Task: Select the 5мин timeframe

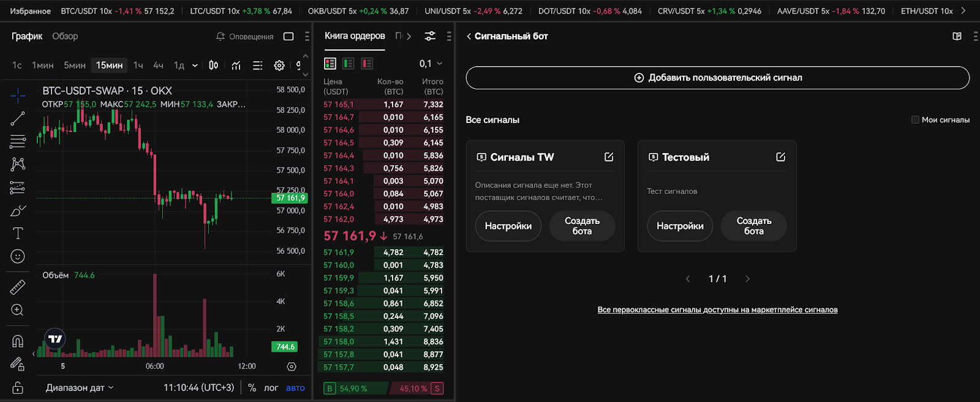Action: point(75,65)
